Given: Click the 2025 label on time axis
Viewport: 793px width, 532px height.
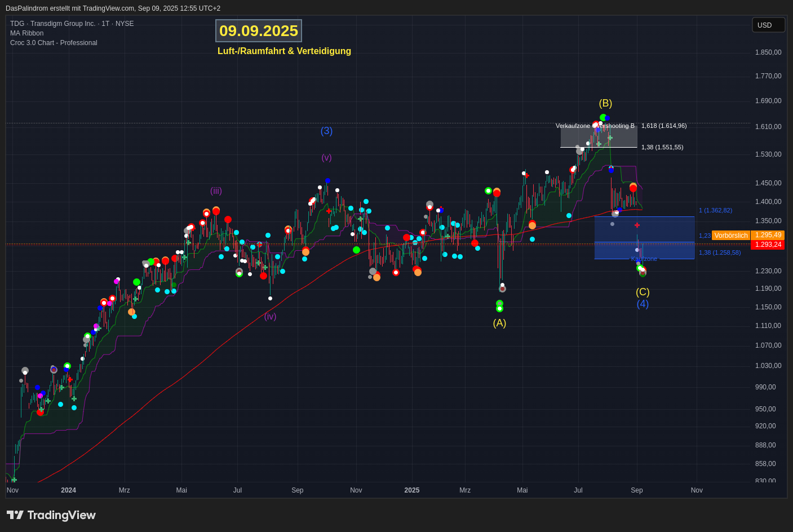Looking at the screenshot, I should (411, 490).
